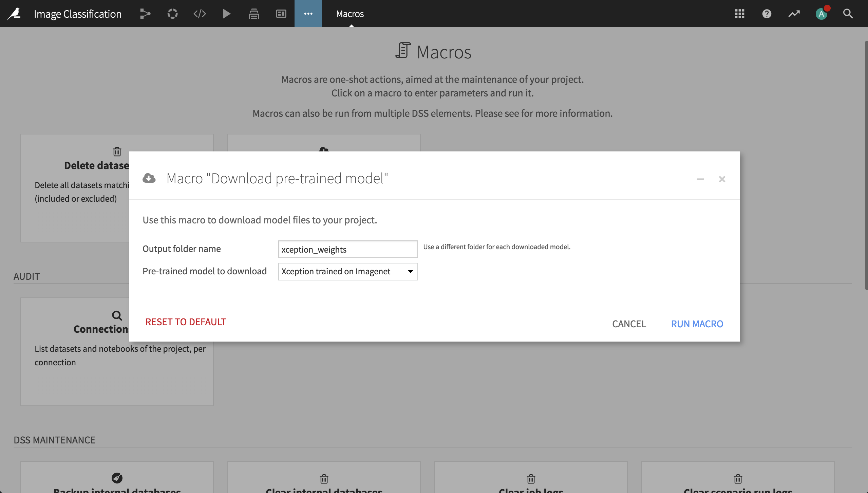Open the user profile avatar with notification dot
The height and width of the screenshot is (493, 868).
click(x=821, y=14)
